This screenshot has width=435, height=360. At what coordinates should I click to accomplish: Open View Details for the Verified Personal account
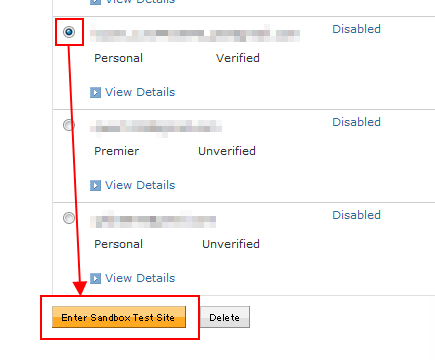140,92
